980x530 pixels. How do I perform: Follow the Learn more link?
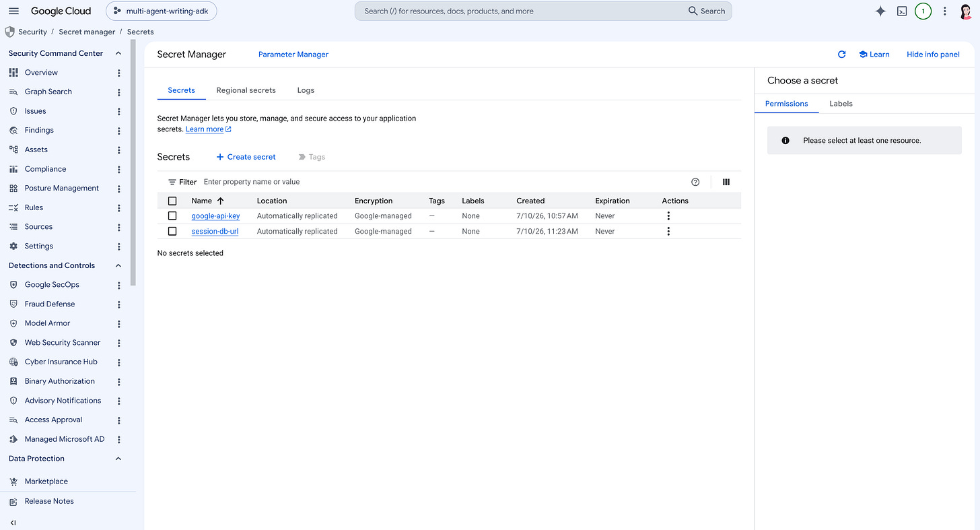click(209, 129)
